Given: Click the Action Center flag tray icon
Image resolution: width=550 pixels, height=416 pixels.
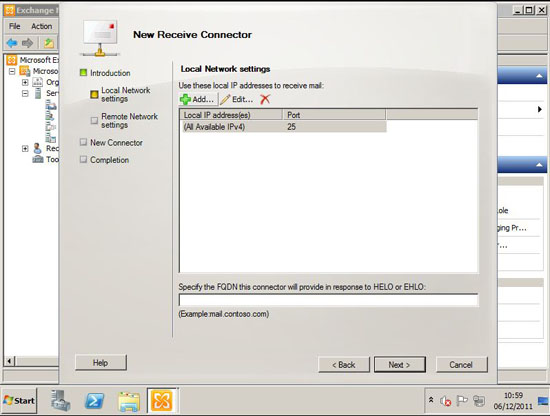Looking at the screenshot, I should pos(462,401).
